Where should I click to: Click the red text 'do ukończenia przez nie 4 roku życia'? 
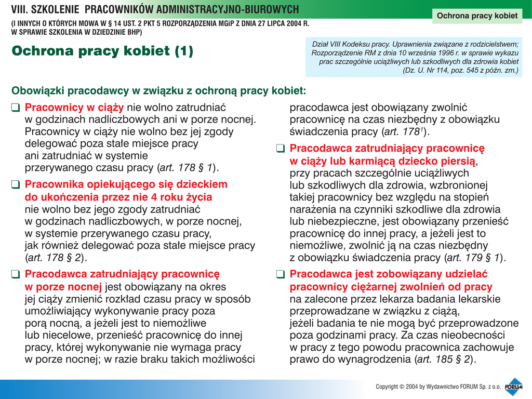tap(118, 197)
